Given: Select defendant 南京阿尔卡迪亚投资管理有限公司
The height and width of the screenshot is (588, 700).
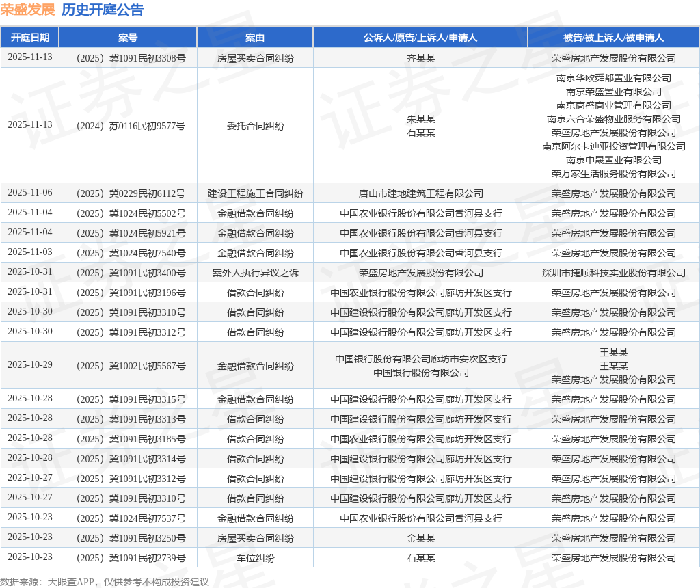Looking at the screenshot, I should (613, 146).
